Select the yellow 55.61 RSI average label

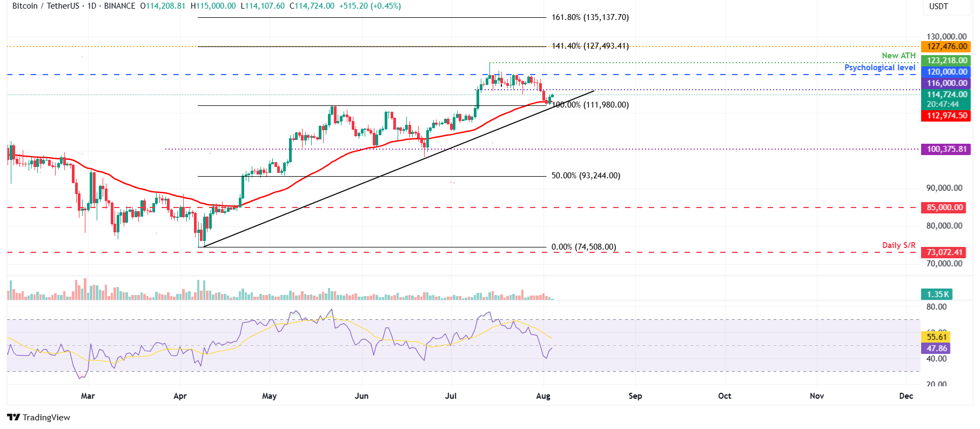coord(936,337)
